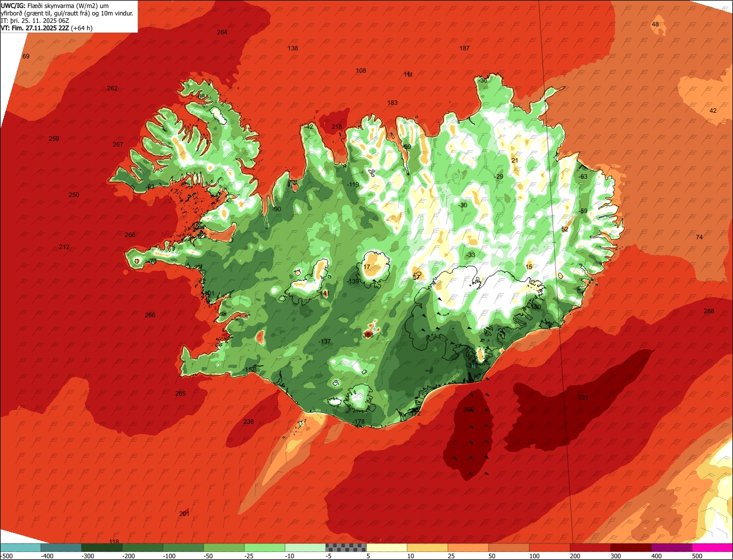733x560 pixels.
Task: Click the sea value 288 in the southeast
Action: (x=709, y=311)
